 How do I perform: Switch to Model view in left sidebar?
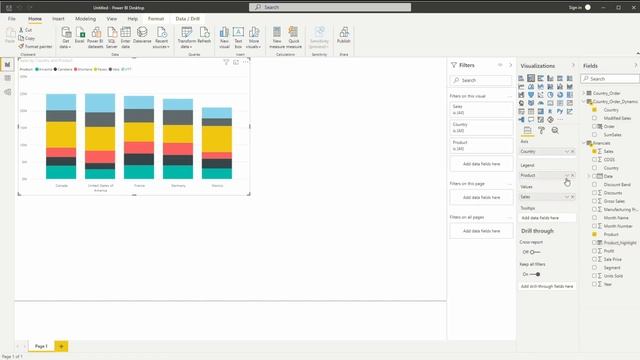point(7,92)
